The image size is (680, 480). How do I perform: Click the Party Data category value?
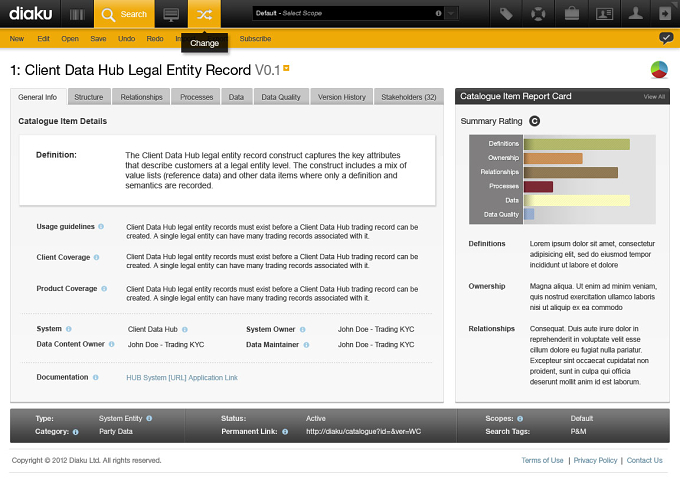point(116,431)
